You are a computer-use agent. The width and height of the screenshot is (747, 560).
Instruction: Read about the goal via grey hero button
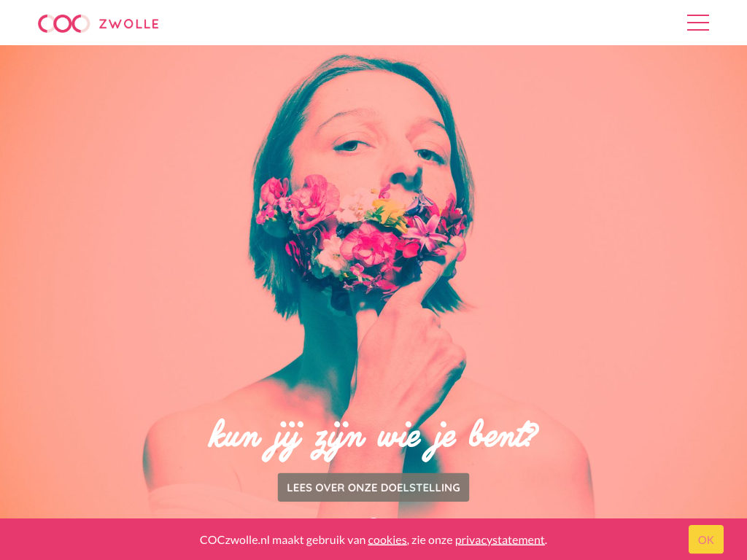(x=373, y=487)
